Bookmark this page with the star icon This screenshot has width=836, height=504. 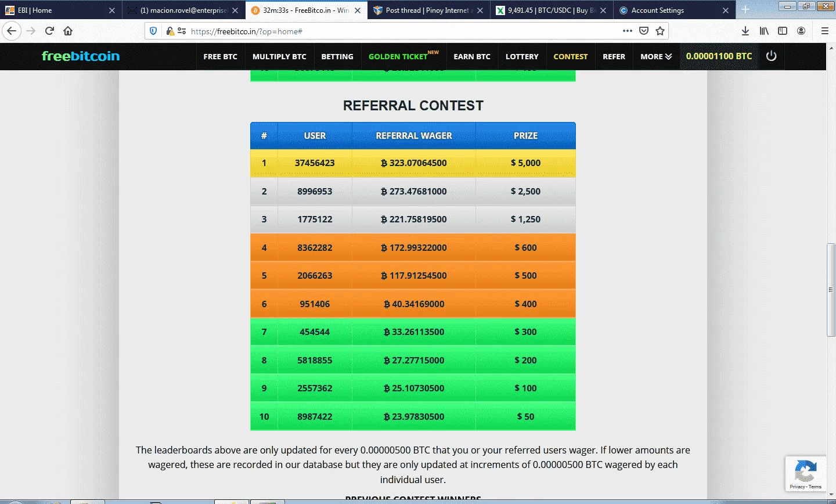660,31
